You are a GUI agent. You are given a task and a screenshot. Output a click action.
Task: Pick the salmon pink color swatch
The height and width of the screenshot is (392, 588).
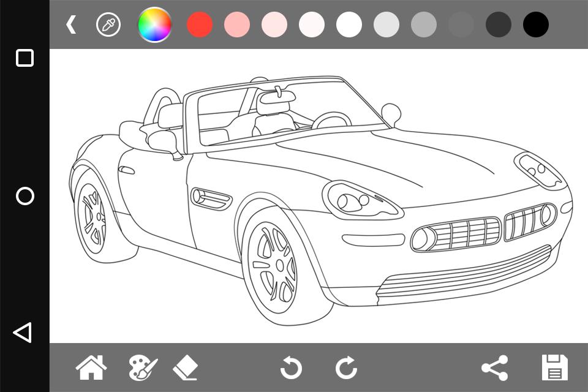pos(237,24)
